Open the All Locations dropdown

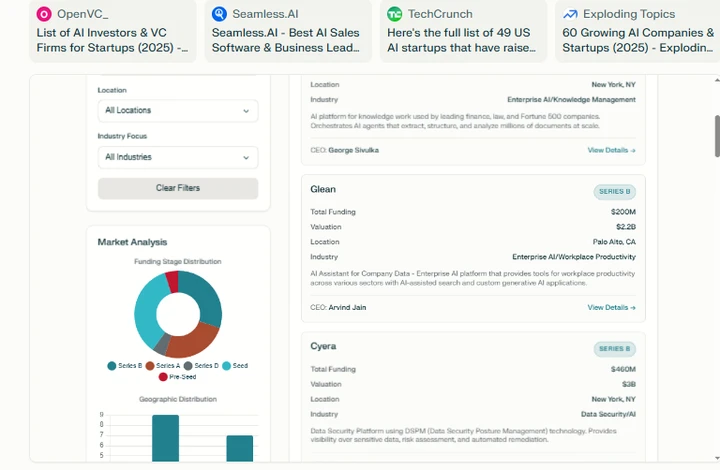tap(177, 111)
